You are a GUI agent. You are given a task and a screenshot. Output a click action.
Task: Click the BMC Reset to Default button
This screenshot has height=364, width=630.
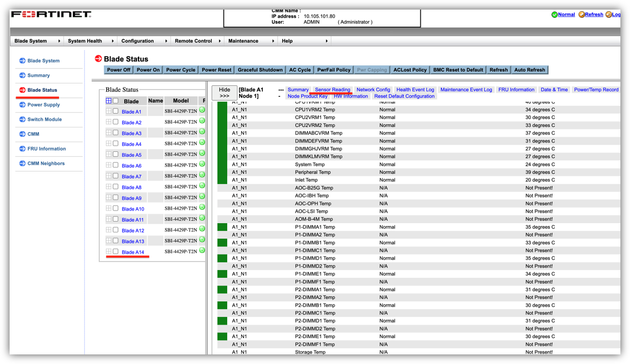coord(458,70)
